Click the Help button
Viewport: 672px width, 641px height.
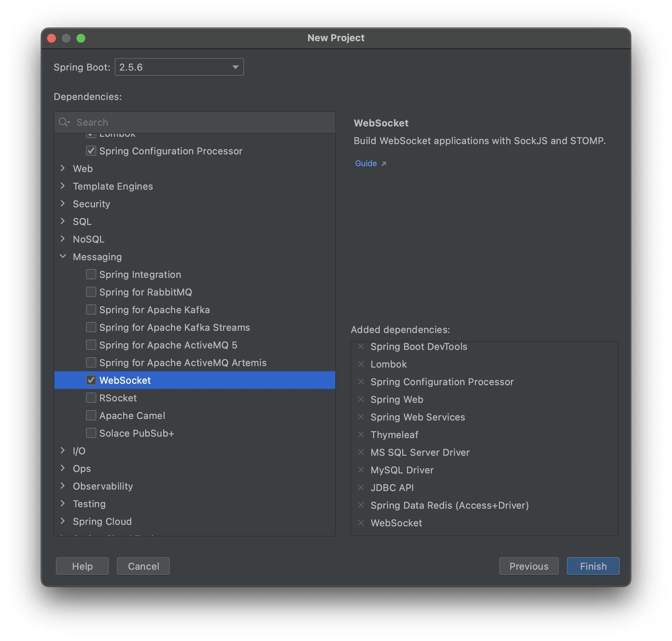coord(82,566)
